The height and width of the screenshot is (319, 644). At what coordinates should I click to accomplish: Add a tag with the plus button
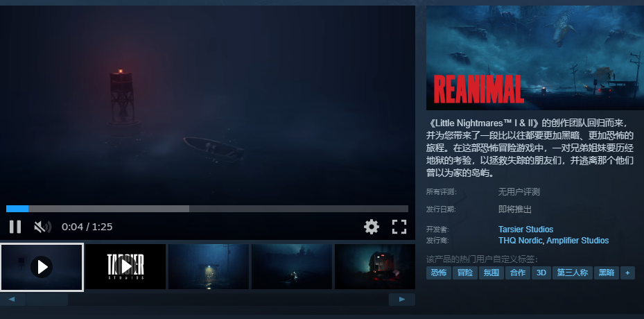pyautogui.click(x=627, y=273)
